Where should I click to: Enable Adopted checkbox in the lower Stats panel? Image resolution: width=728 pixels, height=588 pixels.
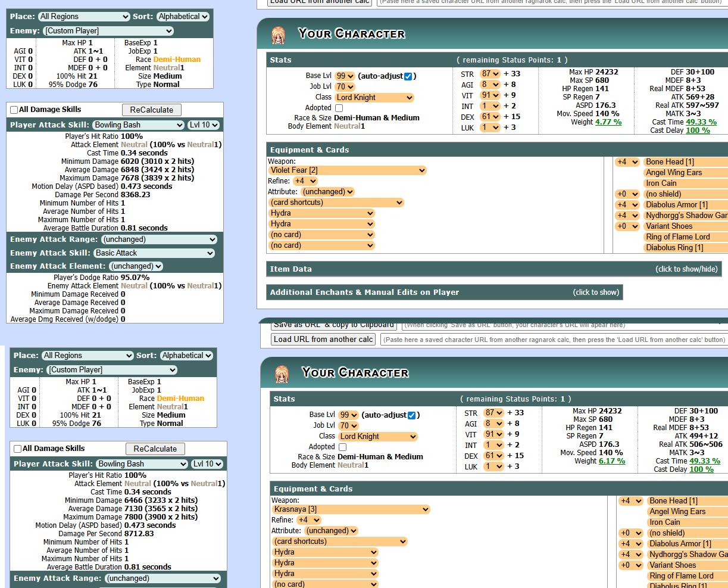click(x=342, y=447)
